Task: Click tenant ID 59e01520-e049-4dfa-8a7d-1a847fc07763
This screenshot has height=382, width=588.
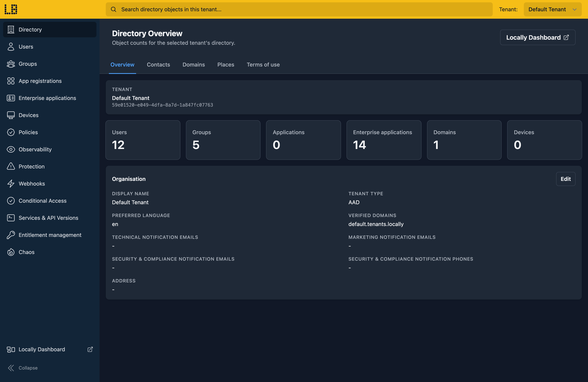Action: (x=162, y=105)
